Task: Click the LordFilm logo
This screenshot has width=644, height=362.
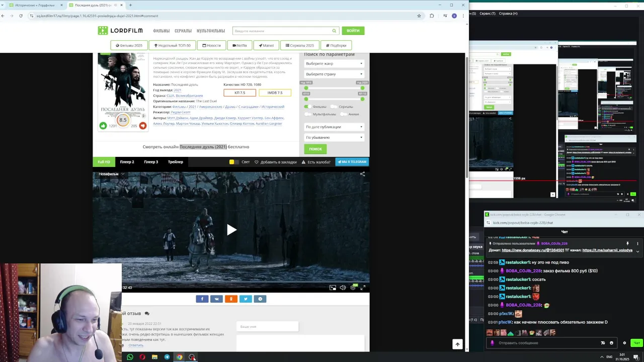Action: tap(120, 31)
